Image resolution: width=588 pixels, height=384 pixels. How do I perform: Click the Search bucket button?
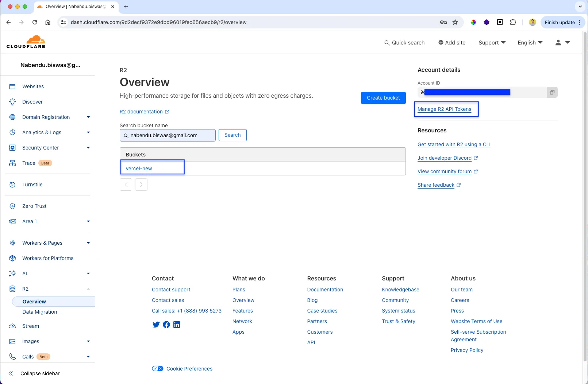pyautogui.click(x=232, y=135)
